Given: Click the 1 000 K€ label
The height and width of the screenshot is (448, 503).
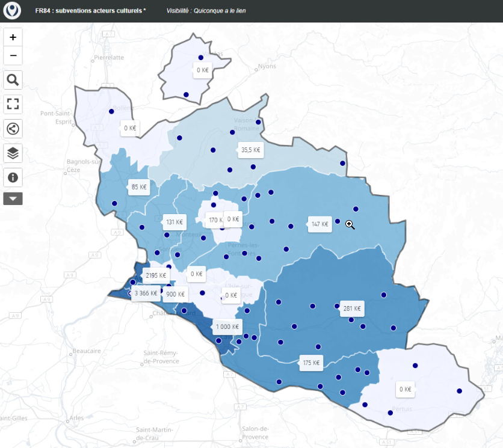Looking at the screenshot, I should (x=229, y=327).
